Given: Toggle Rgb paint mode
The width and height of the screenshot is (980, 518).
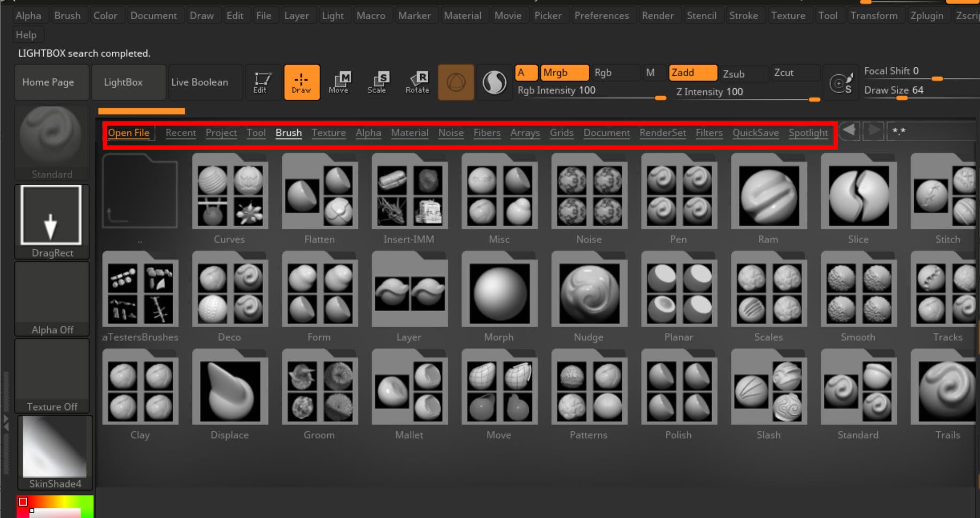Looking at the screenshot, I should point(615,73).
